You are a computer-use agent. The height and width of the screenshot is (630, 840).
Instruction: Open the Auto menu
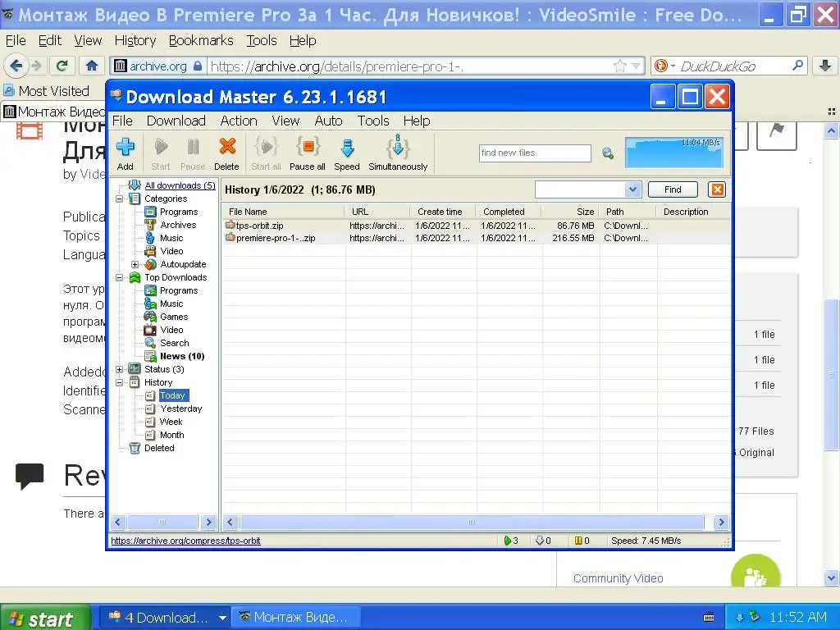[x=328, y=121]
